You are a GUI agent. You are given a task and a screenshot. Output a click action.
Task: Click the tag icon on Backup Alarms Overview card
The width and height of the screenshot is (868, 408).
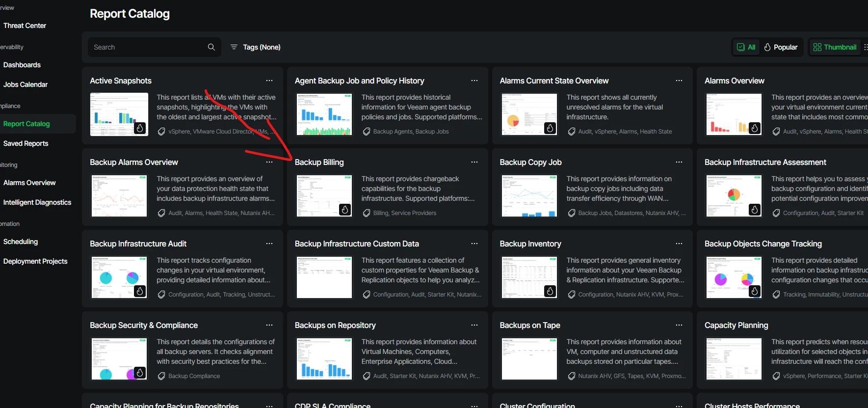tap(161, 213)
